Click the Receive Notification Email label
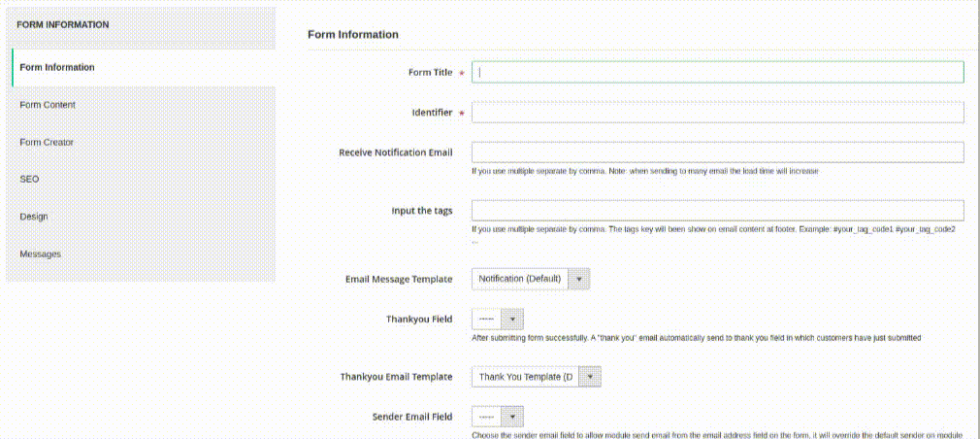 pyautogui.click(x=395, y=152)
